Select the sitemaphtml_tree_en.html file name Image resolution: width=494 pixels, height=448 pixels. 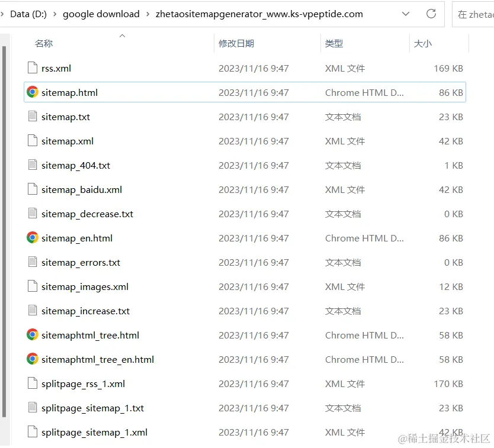[x=98, y=359]
